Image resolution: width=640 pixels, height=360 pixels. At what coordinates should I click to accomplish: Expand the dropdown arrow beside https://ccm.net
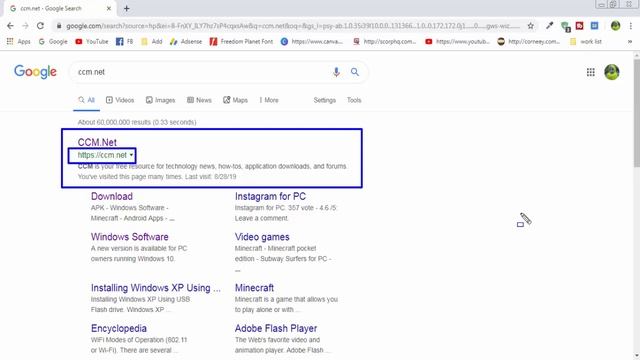tap(131, 155)
